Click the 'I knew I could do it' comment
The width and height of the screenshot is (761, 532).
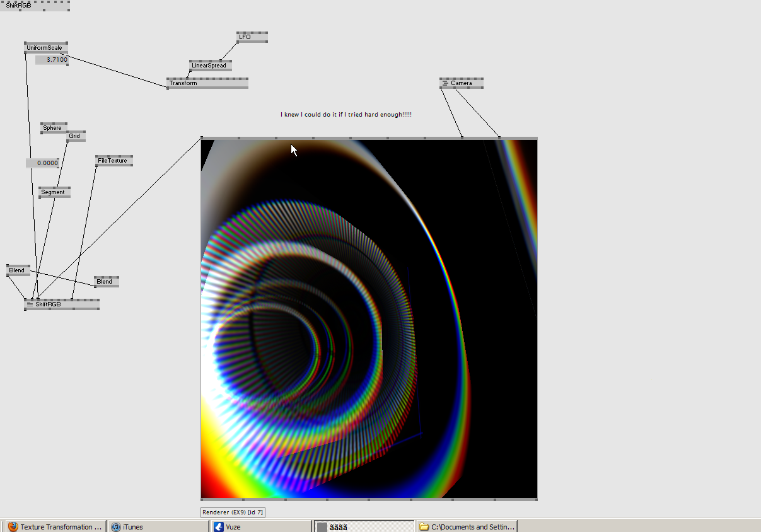click(x=346, y=115)
